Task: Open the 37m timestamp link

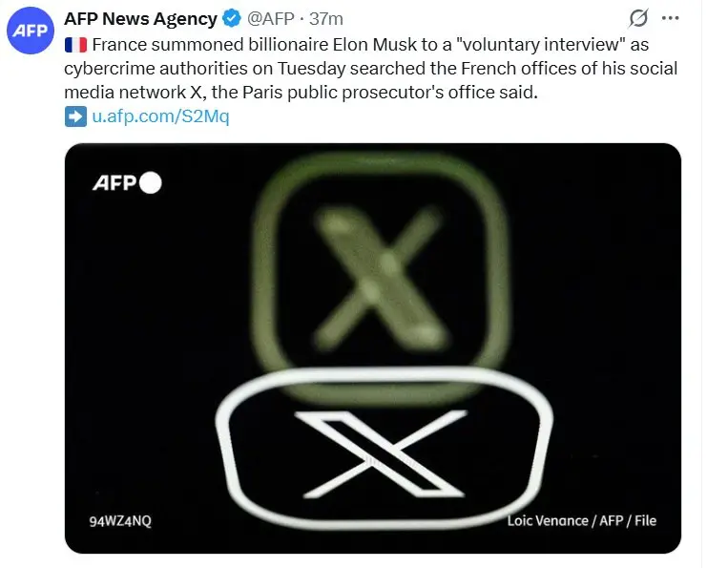Action: [x=327, y=18]
